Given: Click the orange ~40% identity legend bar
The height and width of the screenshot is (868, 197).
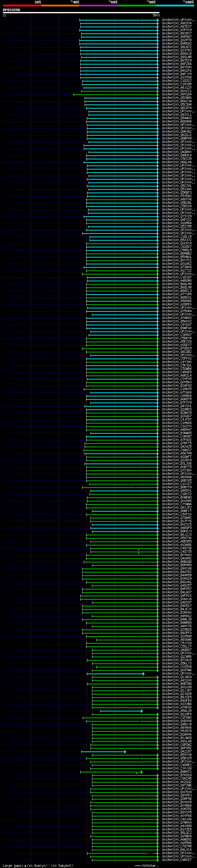Looking at the screenshot, I should tap(60, 6).
